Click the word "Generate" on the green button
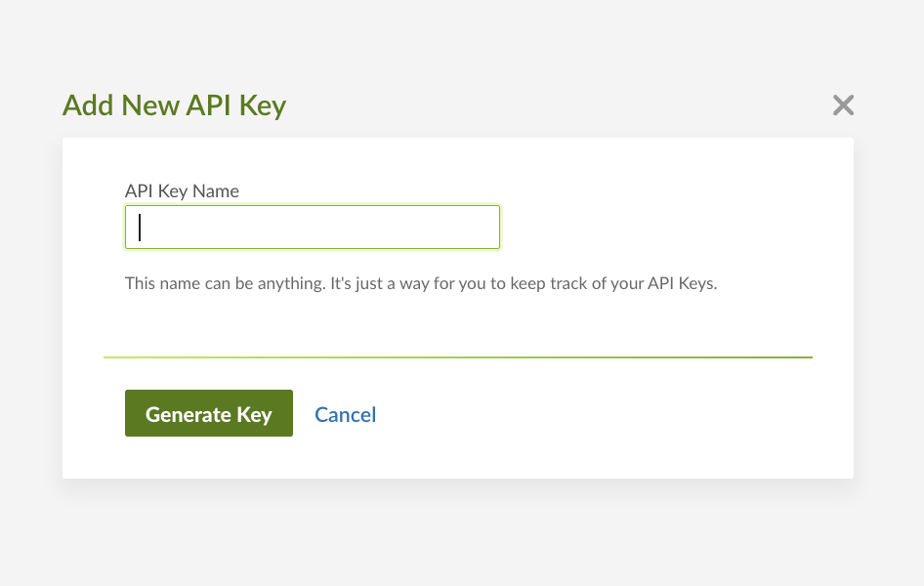The image size is (924, 586). pos(188,414)
